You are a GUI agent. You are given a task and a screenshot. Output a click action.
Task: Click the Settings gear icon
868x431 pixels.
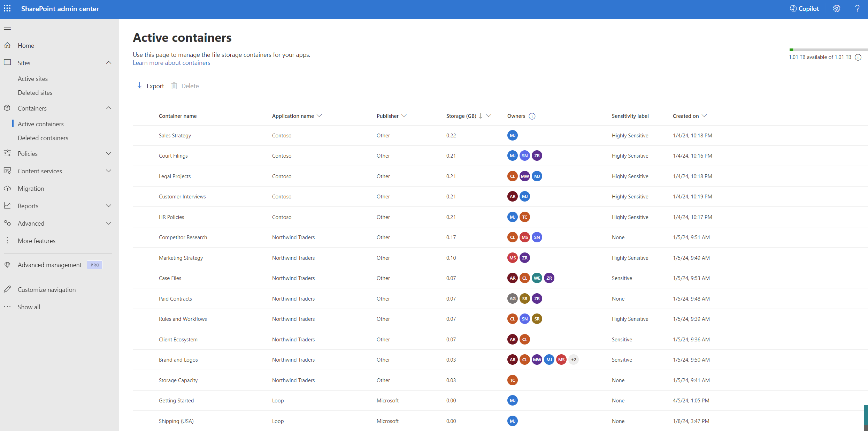coord(836,8)
